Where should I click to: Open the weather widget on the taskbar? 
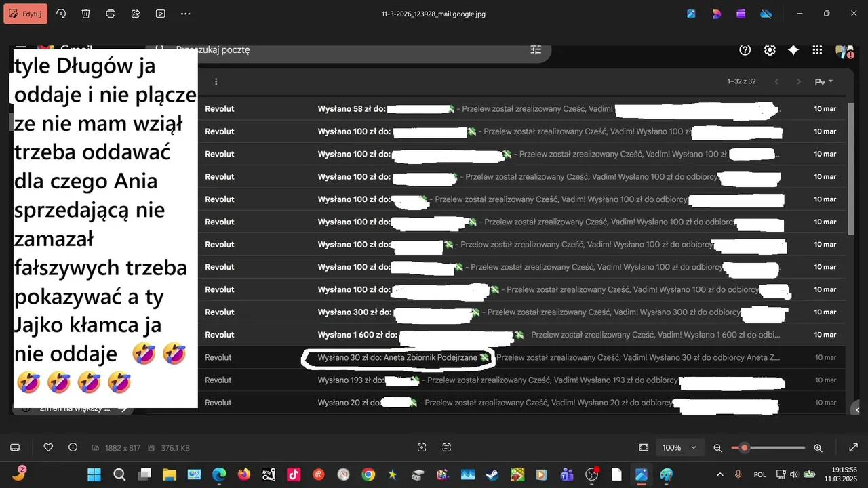click(x=19, y=474)
